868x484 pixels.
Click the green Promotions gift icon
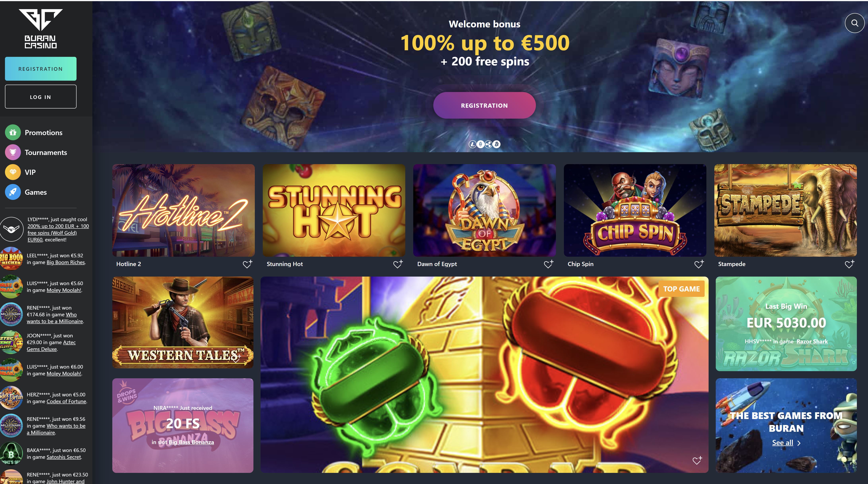[13, 132]
